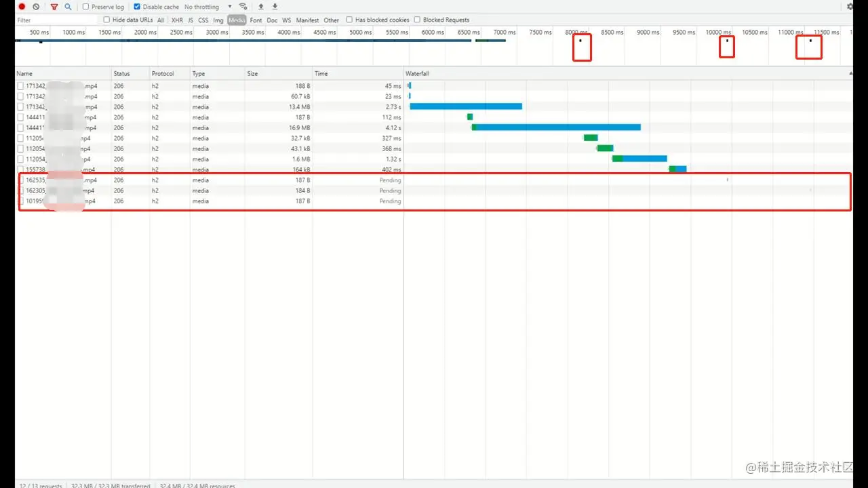This screenshot has height=488, width=868.
Task: Filter requests by WS
Action: pyautogui.click(x=287, y=20)
